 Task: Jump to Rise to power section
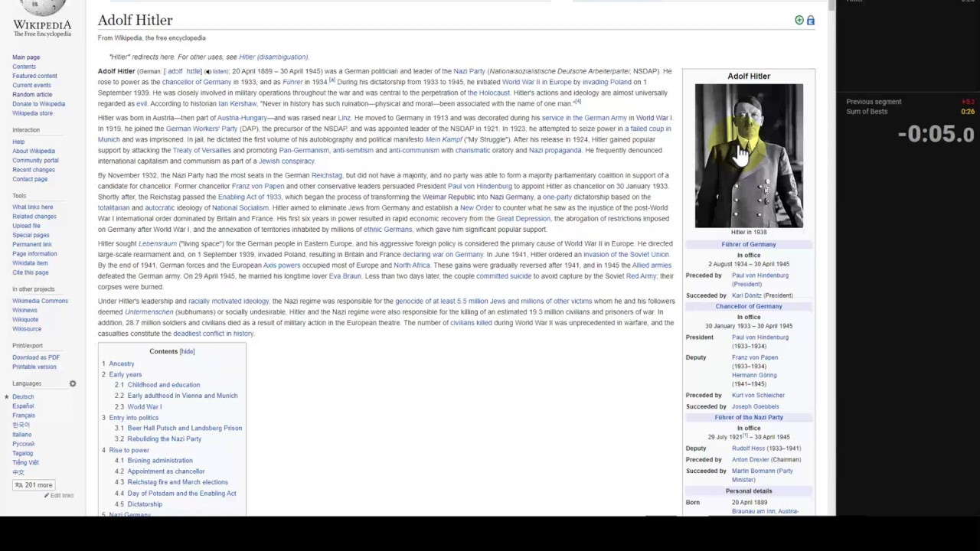coord(129,450)
